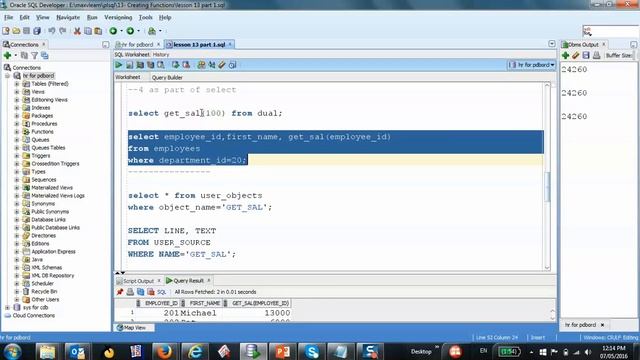Expand the Functions tree node

point(17,132)
